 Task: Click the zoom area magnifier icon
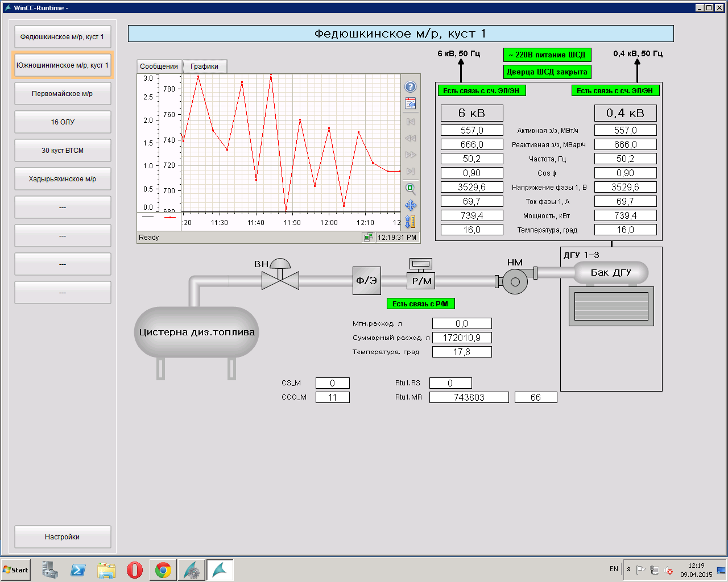click(410, 189)
